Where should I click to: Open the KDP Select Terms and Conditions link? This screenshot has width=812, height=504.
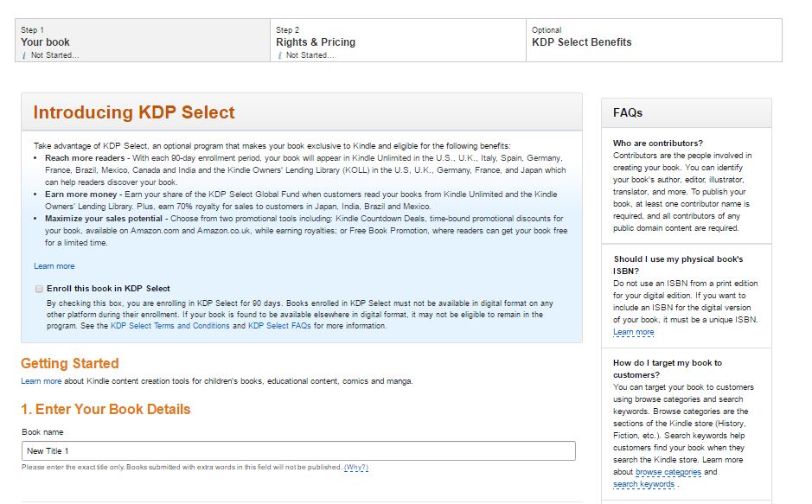pos(169,327)
